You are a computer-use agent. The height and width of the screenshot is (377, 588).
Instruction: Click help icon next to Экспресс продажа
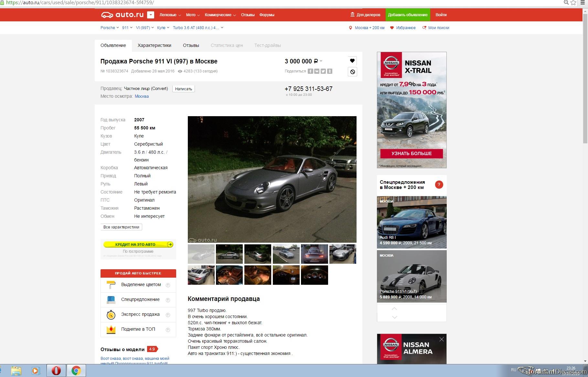tap(168, 315)
